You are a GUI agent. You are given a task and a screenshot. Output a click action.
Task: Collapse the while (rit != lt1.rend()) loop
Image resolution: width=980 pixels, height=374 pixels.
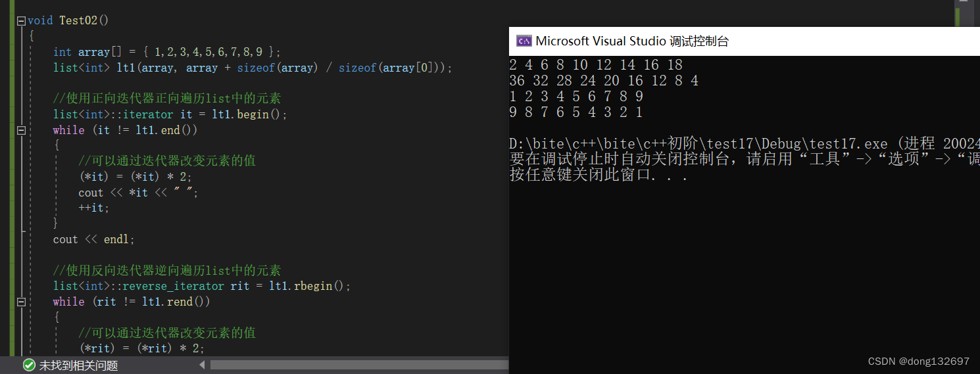pyautogui.click(x=21, y=302)
